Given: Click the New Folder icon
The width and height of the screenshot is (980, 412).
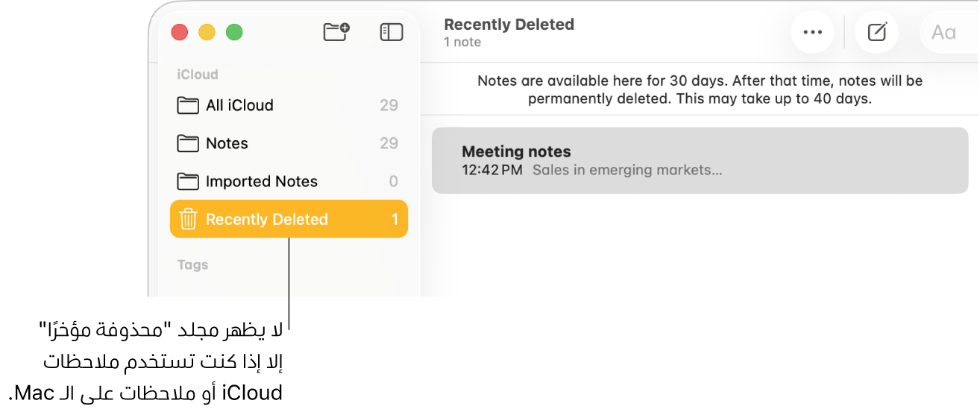Looking at the screenshot, I should click(x=336, y=32).
